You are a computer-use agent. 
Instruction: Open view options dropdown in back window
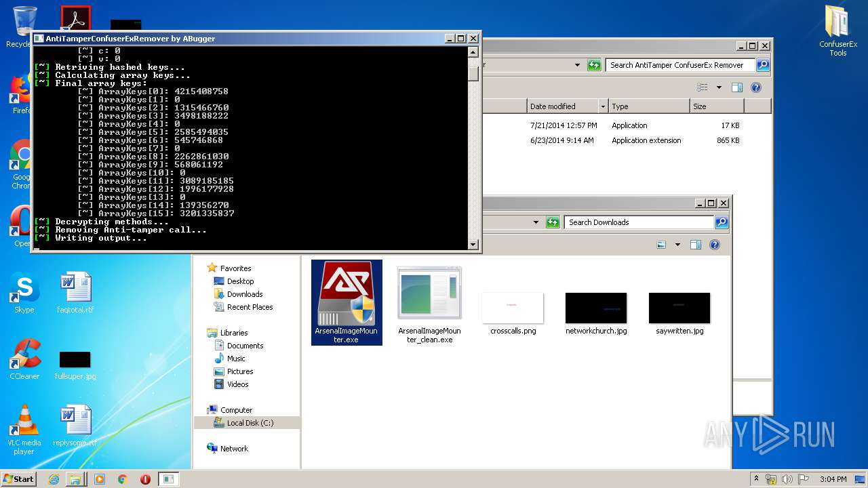click(719, 87)
